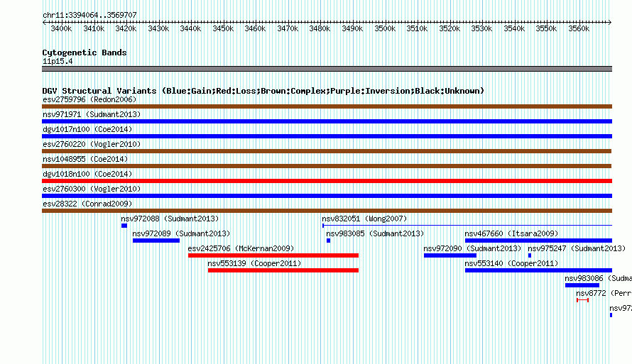Click the tiny blue nsv975247 variant box

pyautogui.click(x=530, y=255)
